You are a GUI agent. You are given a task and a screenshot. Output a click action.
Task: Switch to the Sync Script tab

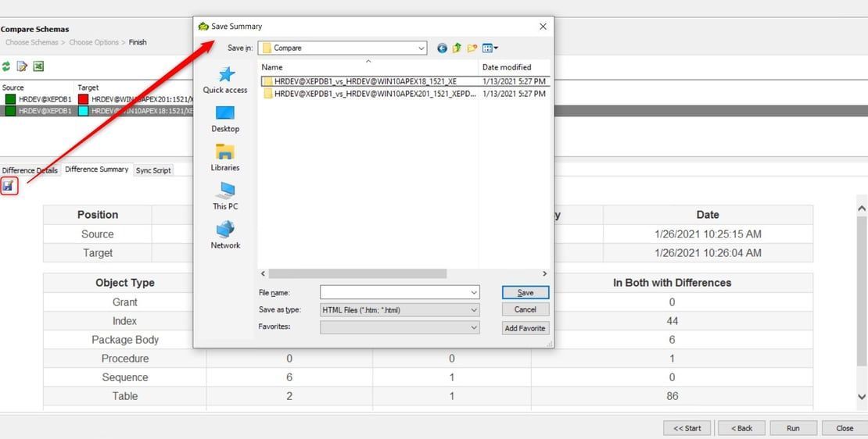pos(153,170)
